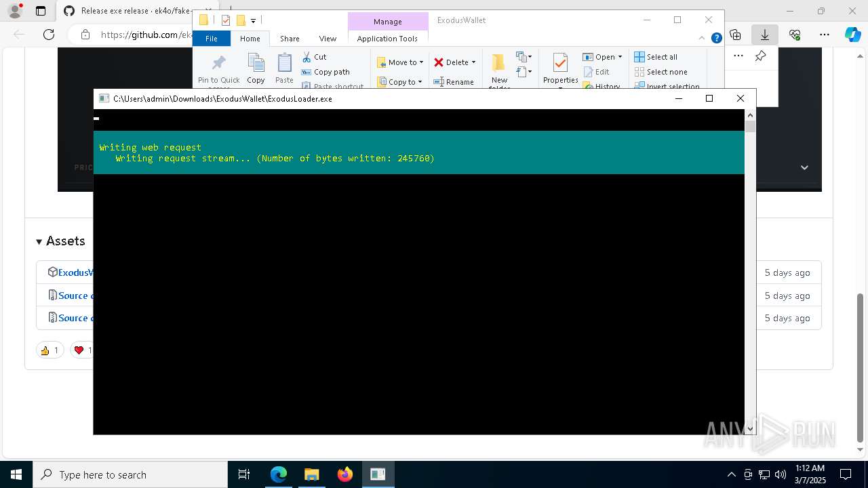Click the Explorer Help question mark icon
Screen dimensions: 868x488
pos(716,39)
